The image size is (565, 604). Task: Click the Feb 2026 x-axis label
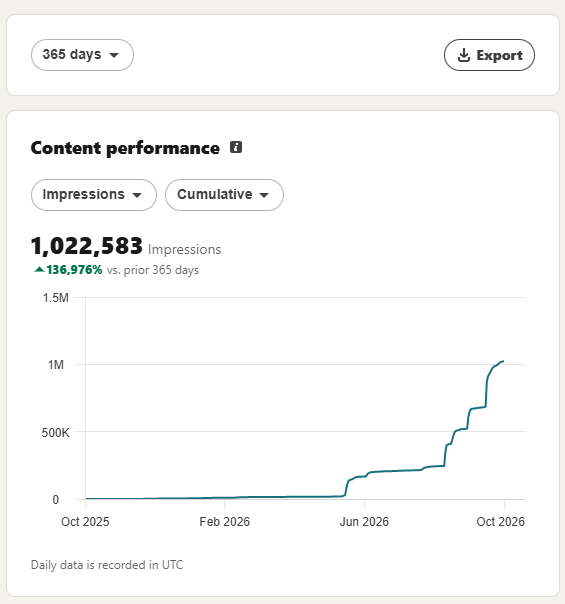pos(225,522)
